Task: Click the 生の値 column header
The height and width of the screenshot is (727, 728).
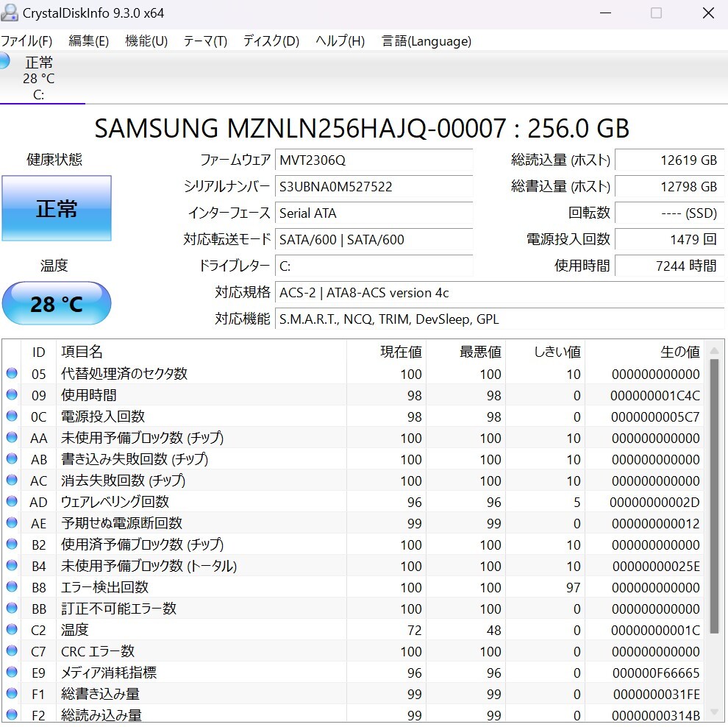Action: pyautogui.click(x=644, y=352)
